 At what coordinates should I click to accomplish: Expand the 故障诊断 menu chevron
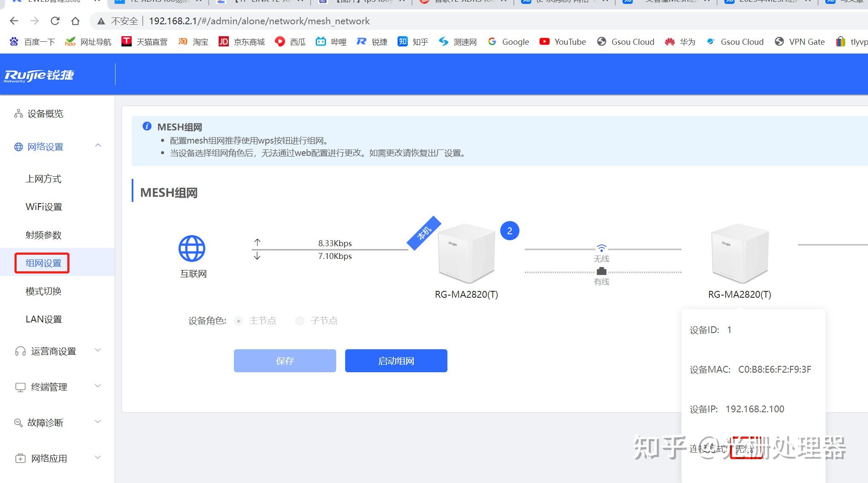click(x=98, y=422)
